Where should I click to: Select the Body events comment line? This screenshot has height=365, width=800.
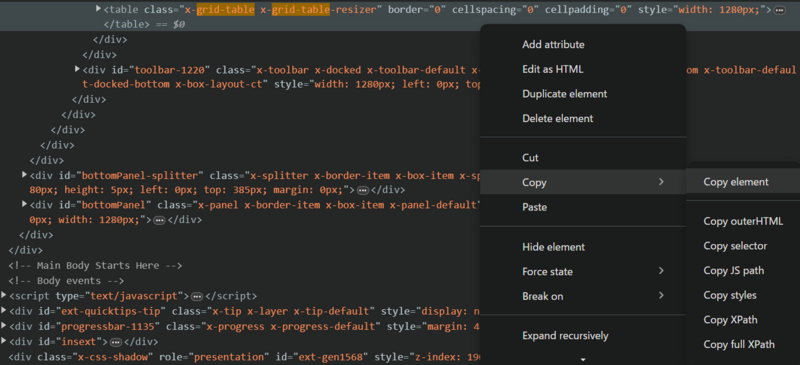pos(66,281)
